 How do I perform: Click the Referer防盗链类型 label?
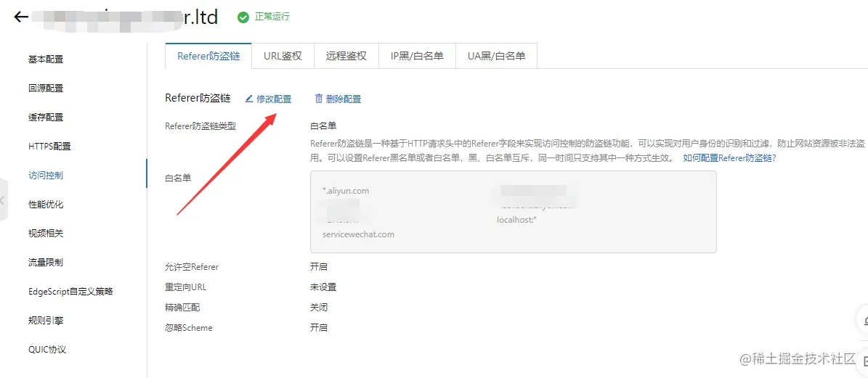[201, 126]
